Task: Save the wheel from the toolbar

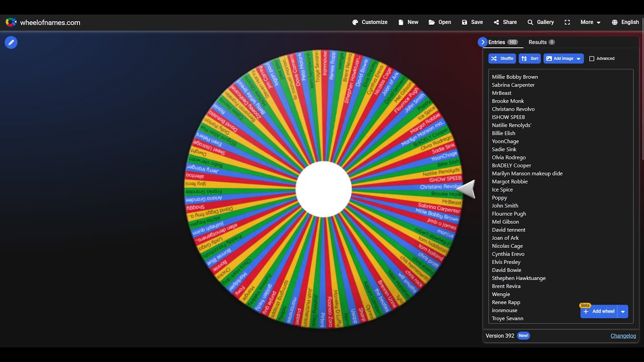Action: [472, 22]
